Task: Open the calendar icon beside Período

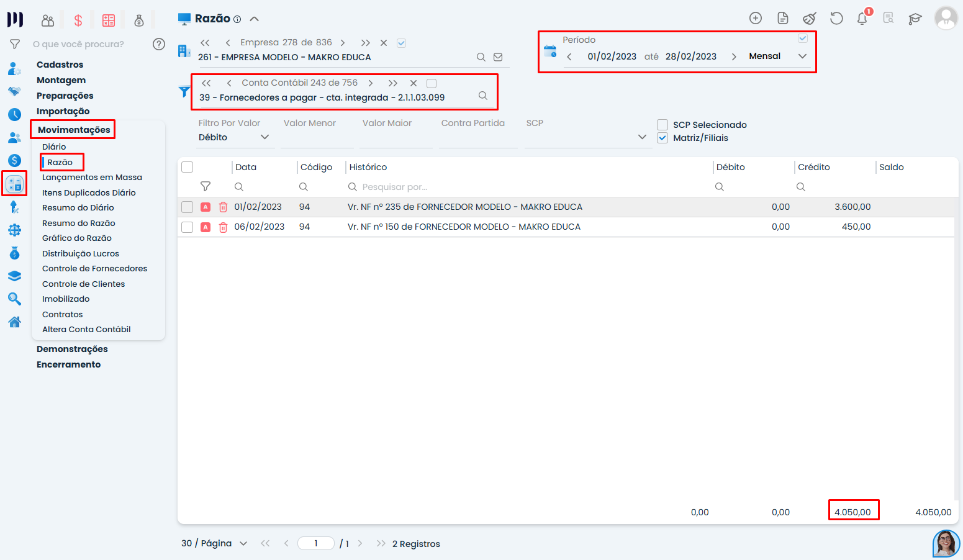Action: [x=550, y=51]
